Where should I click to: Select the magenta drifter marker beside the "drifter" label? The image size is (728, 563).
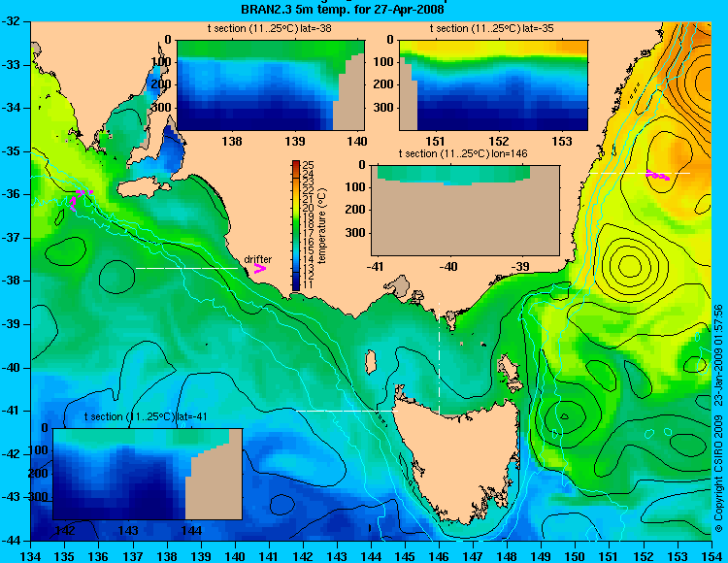(259, 268)
